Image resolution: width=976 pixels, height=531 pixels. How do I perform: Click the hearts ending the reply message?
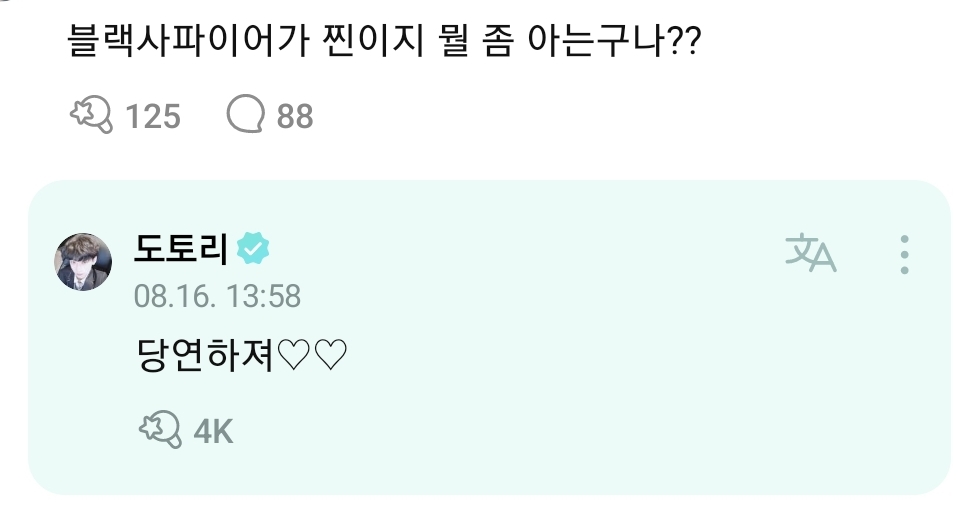click(311, 355)
